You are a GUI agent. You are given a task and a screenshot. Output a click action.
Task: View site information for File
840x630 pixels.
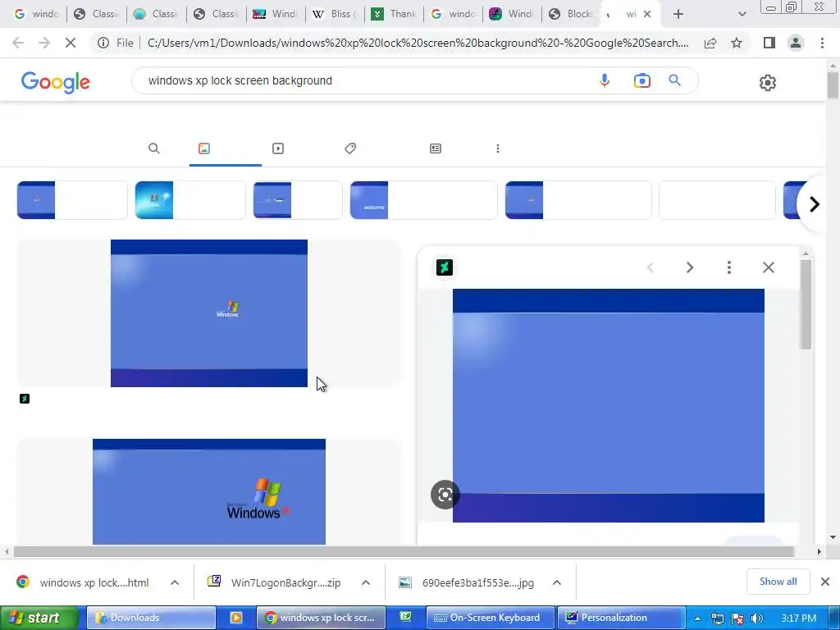coord(115,43)
